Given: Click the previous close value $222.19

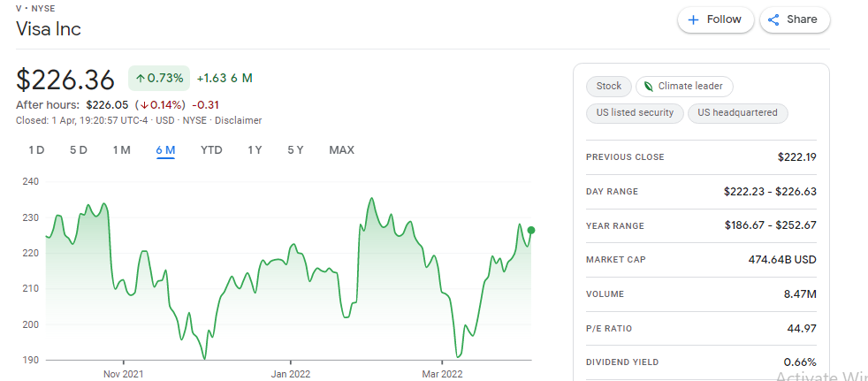Looking at the screenshot, I should (797, 157).
